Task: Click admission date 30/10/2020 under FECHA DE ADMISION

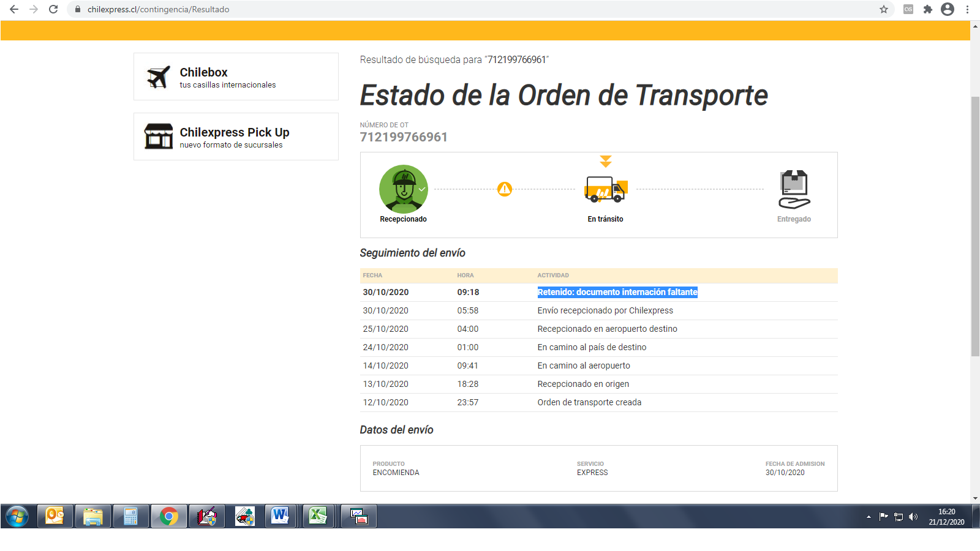Action: pyautogui.click(x=785, y=473)
